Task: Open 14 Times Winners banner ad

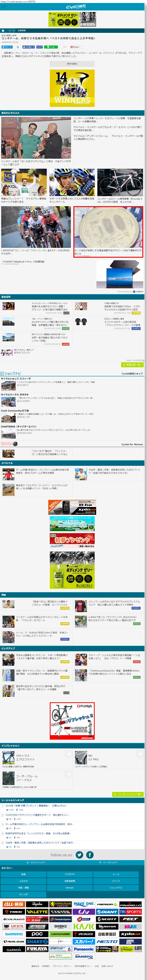Action: tap(72, 88)
